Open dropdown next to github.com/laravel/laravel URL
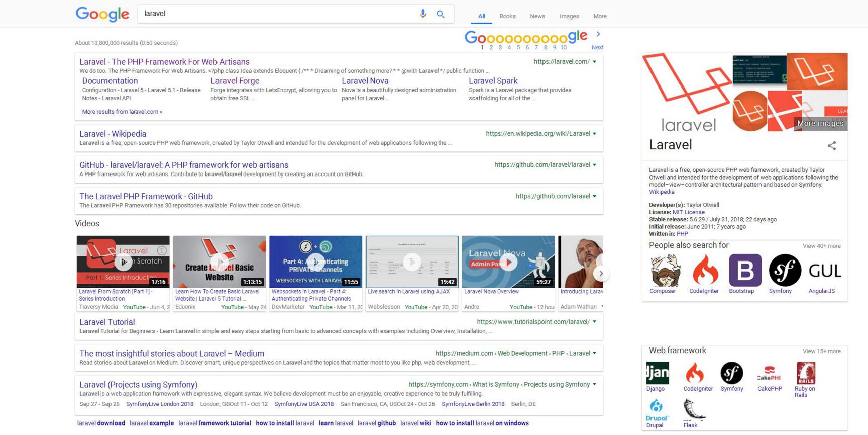Viewport: 868px width, 435px height. [595, 165]
